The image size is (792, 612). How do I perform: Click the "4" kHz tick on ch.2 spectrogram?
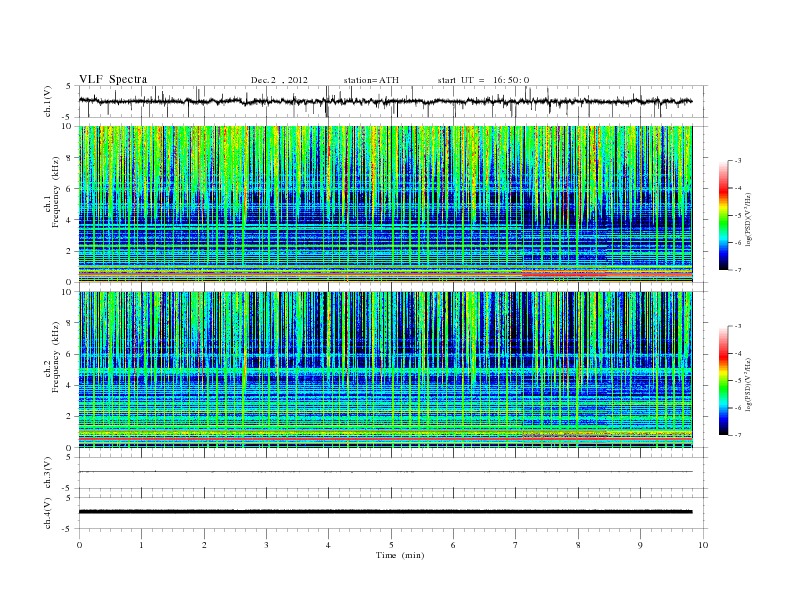(70, 386)
